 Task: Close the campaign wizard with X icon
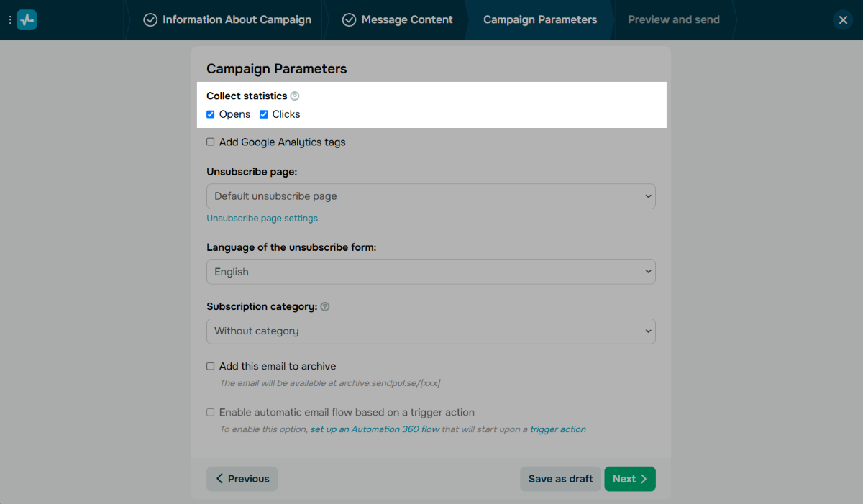pyautogui.click(x=843, y=20)
